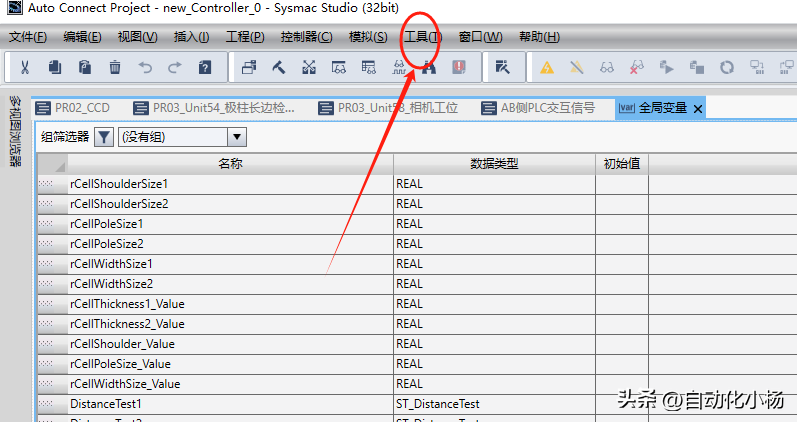Toggle the group filter funnel button

pyautogui.click(x=103, y=137)
